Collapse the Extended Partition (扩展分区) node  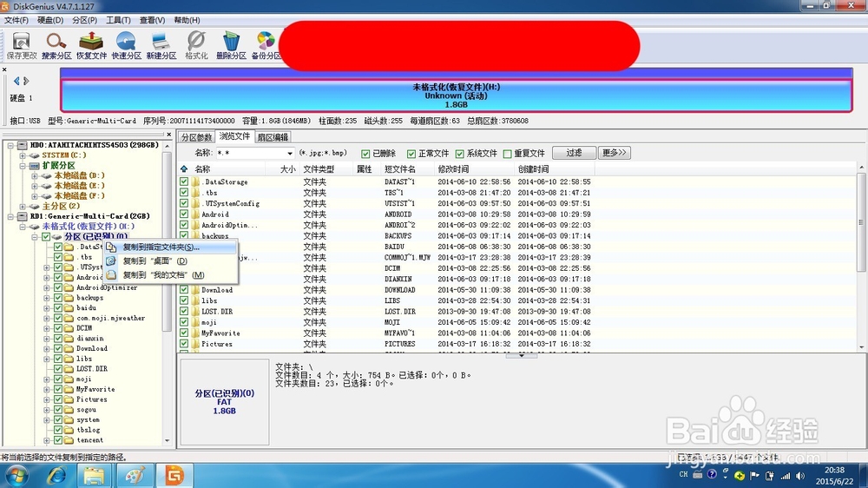[x=23, y=166]
